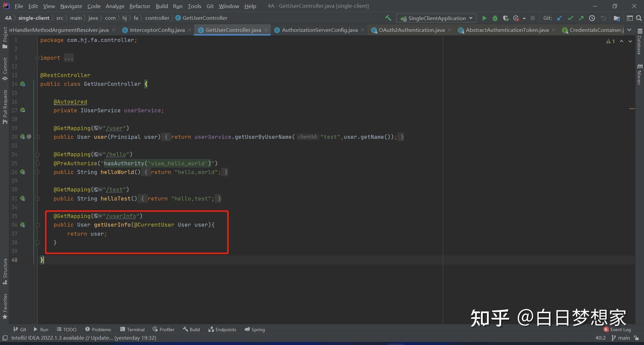Open the File menu
The width and height of the screenshot is (644, 345).
pyautogui.click(x=19, y=6)
